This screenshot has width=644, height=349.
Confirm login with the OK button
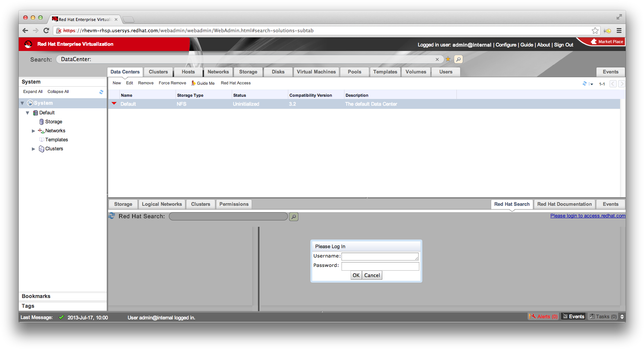pos(356,276)
